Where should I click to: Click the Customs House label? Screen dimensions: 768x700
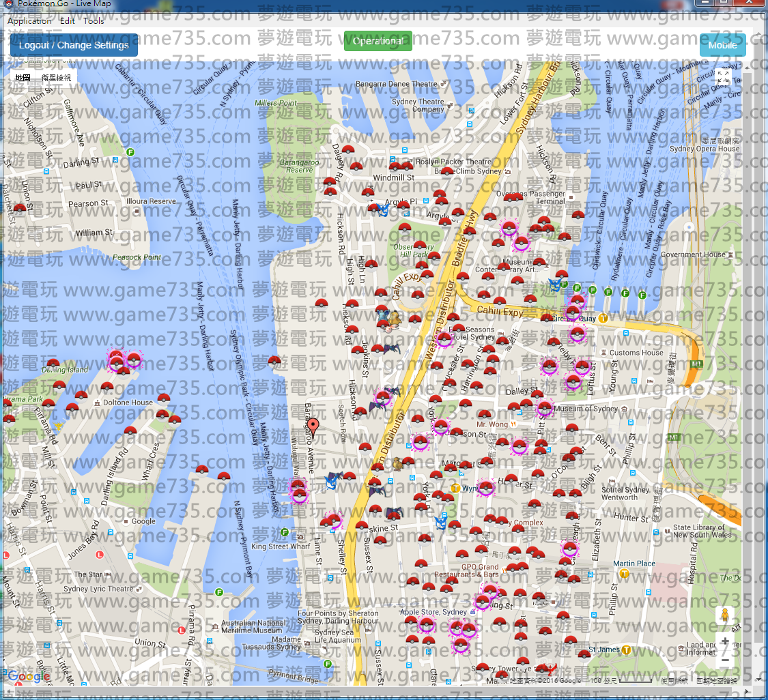pos(636,353)
